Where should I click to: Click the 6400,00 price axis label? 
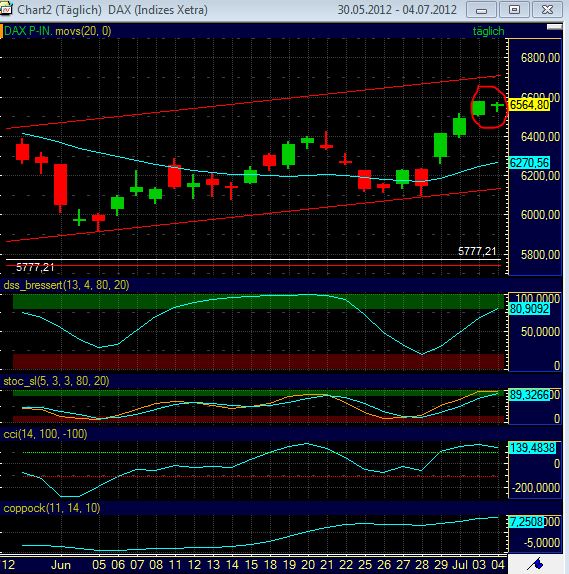[540, 137]
